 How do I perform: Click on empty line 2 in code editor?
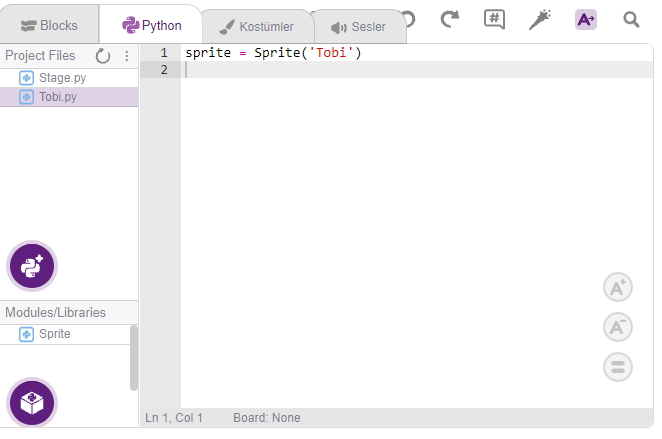point(400,70)
